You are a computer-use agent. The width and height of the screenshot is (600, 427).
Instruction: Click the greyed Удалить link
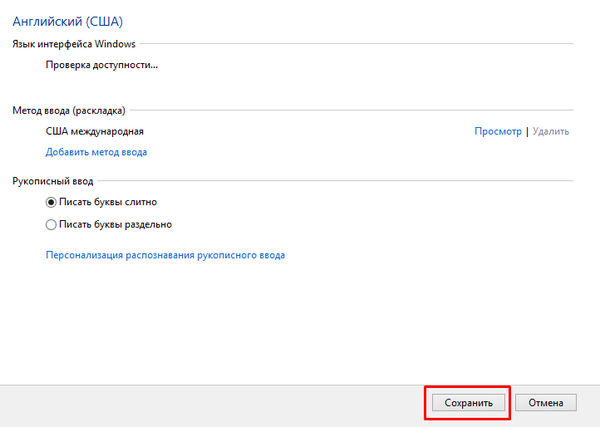coord(551,131)
